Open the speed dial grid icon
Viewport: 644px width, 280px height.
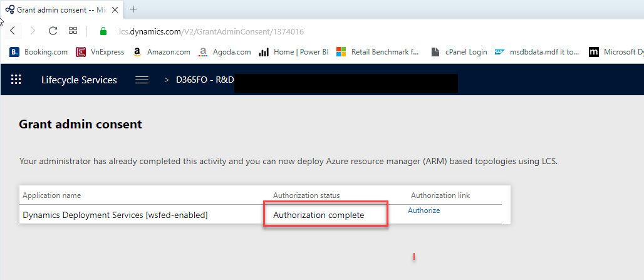click(73, 31)
